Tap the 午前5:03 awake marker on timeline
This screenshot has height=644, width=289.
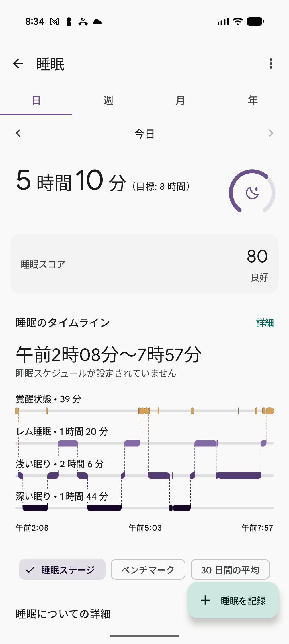[147, 411]
